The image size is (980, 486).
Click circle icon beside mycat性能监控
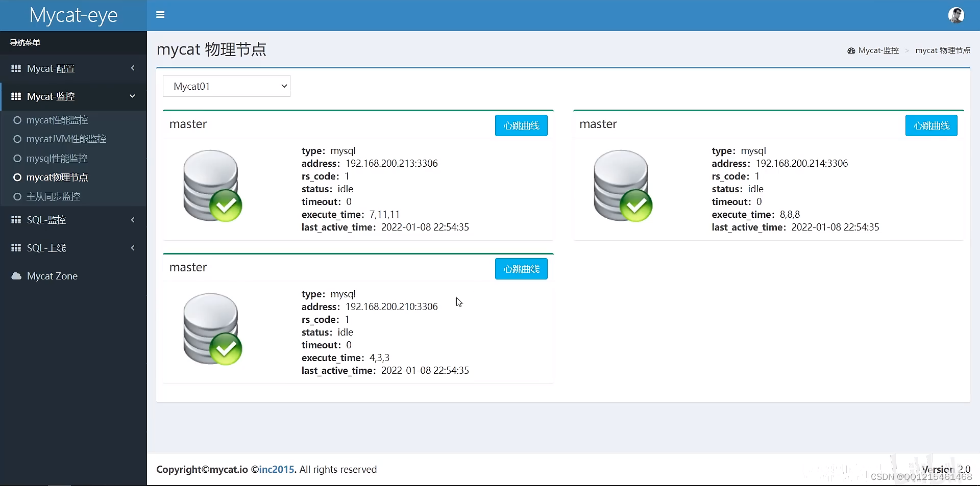[17, 120]
